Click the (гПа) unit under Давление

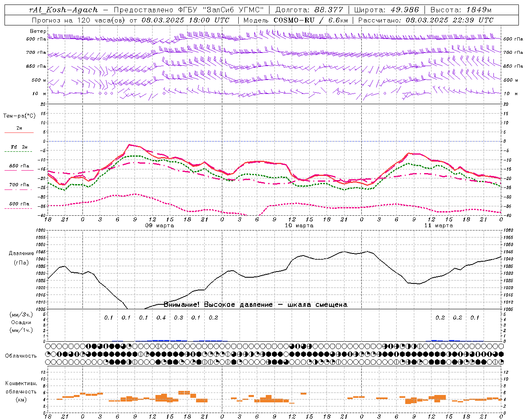coord(21,263)
